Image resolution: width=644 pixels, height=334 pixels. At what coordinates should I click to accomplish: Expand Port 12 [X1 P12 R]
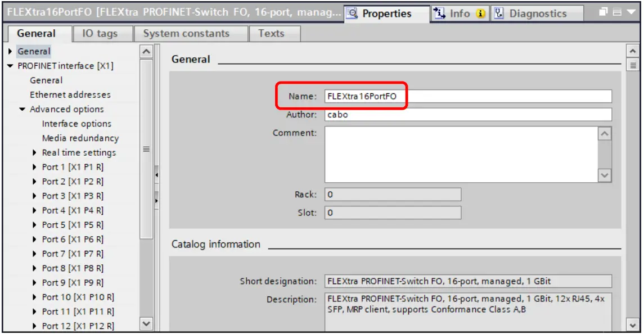click(x=34, y=326)
